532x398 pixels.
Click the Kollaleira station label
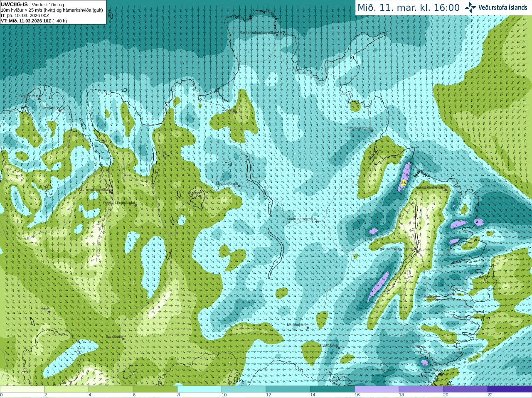pyautogui.click(x=429, y=297)
